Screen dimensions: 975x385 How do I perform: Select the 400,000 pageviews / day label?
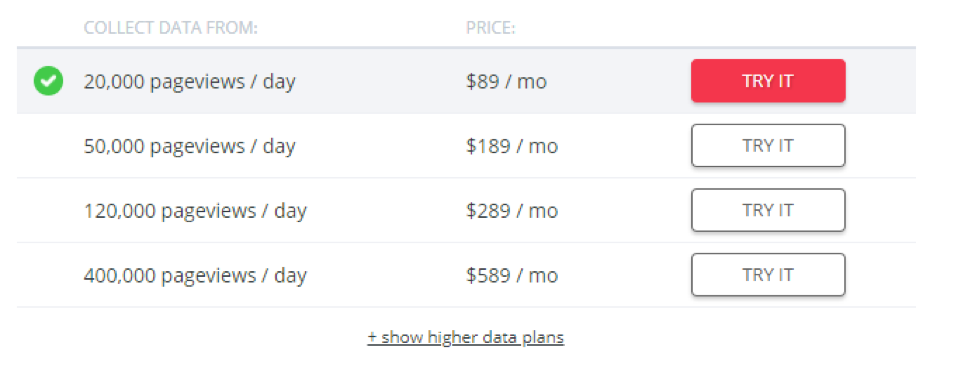195,276
